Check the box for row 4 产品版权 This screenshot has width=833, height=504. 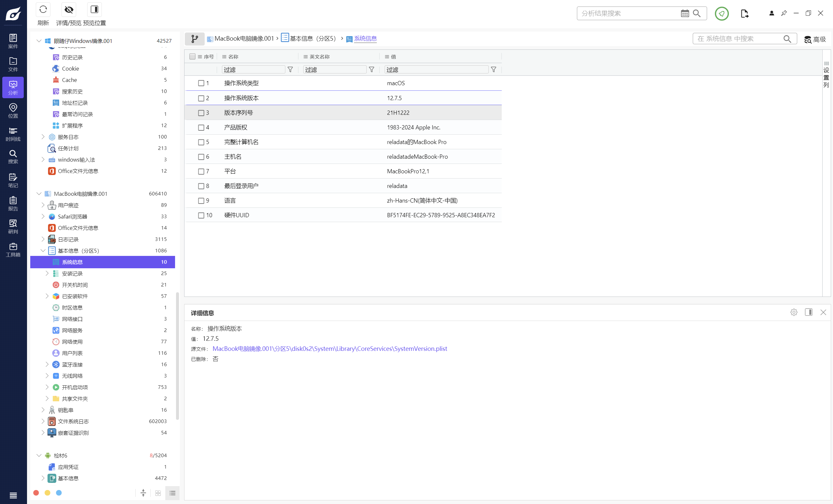tap(201, 128)
